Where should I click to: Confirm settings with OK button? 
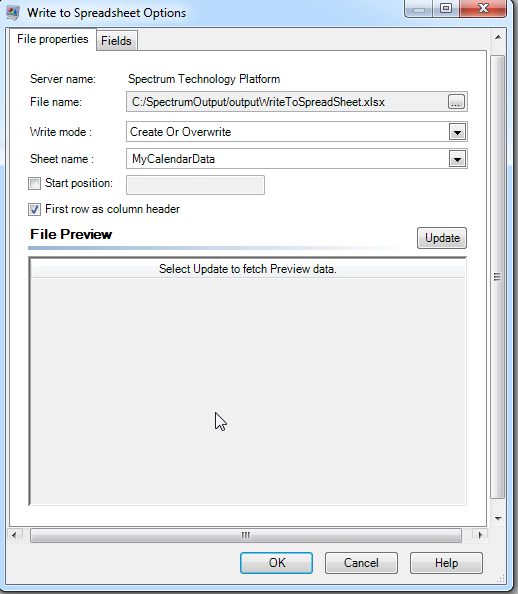[276, 563]
